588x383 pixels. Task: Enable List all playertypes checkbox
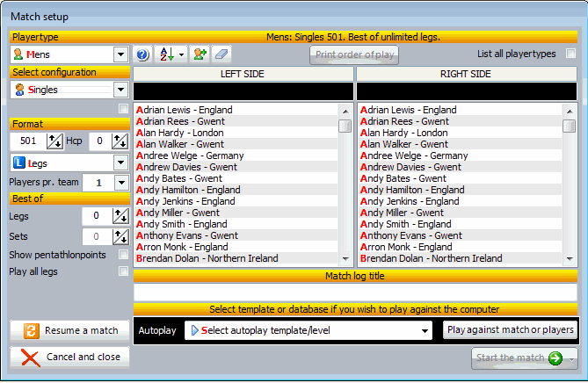coord(570,54)
